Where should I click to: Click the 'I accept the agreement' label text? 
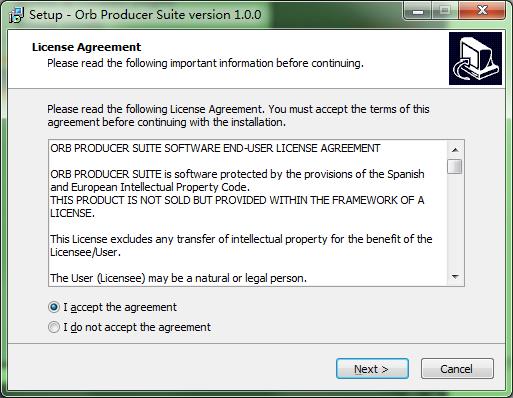tap(120, 307)
